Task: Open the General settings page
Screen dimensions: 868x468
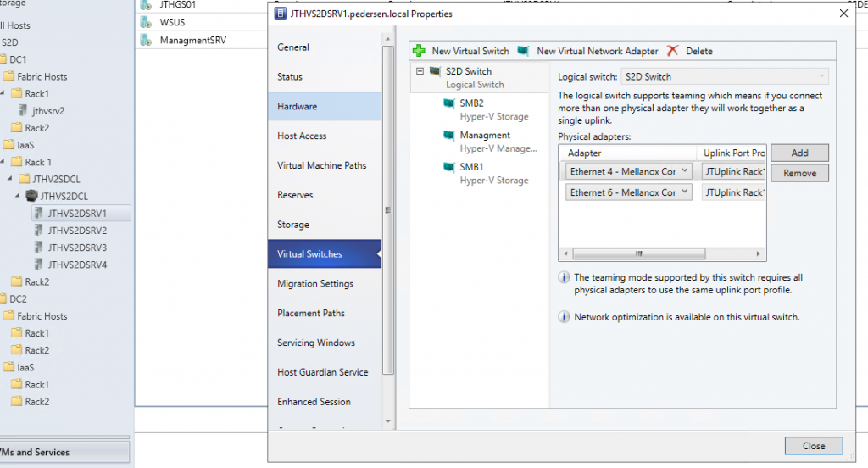Action: pyautogui.click(x=325, y=47)
